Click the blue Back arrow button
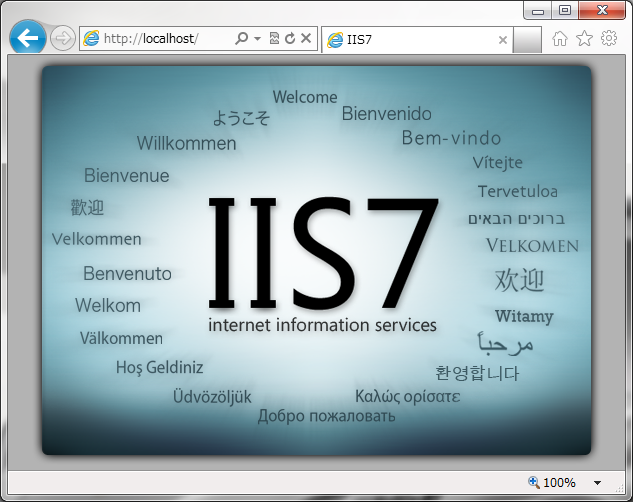The image size is (633, 502). click(27, 38)
